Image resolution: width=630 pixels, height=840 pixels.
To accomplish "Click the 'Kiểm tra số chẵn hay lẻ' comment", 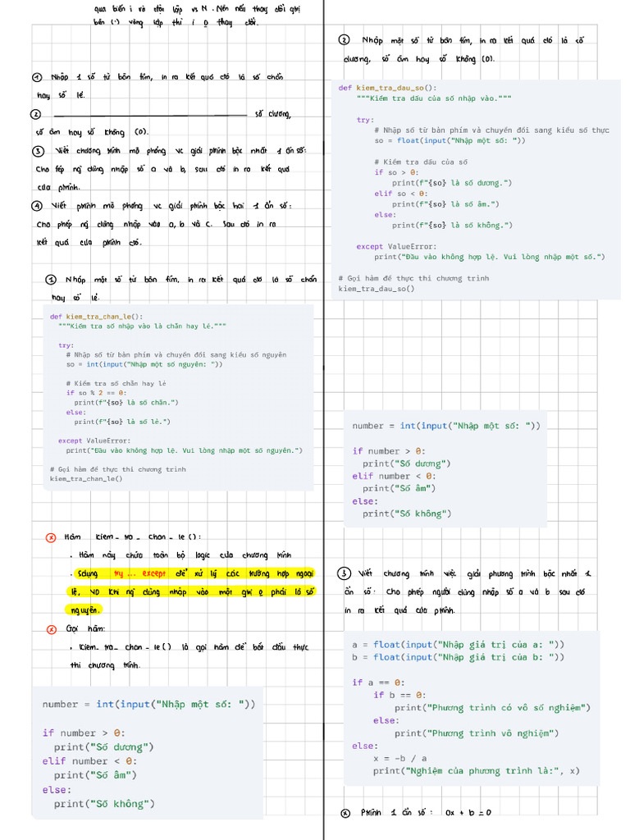I will [x=116, y=384].
